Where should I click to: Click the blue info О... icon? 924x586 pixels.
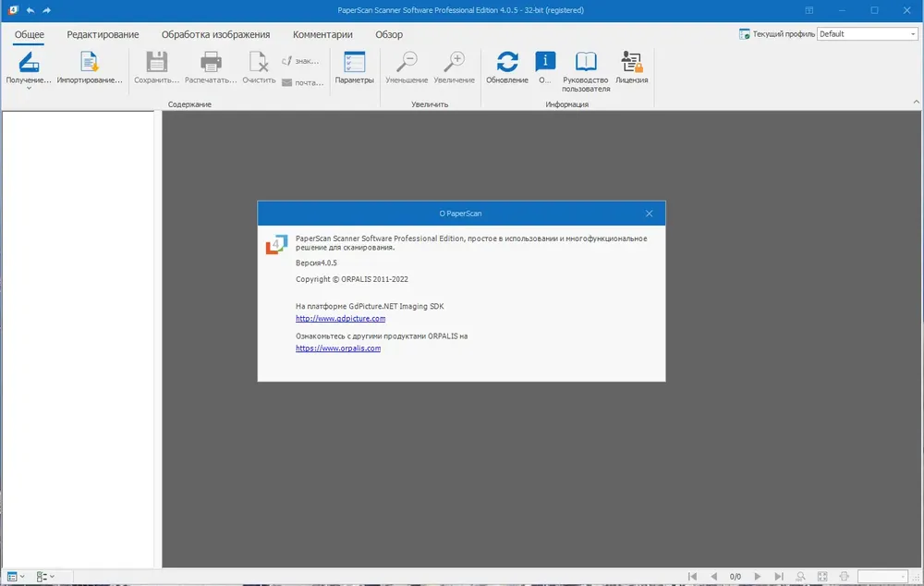click(x=545, y=62)
